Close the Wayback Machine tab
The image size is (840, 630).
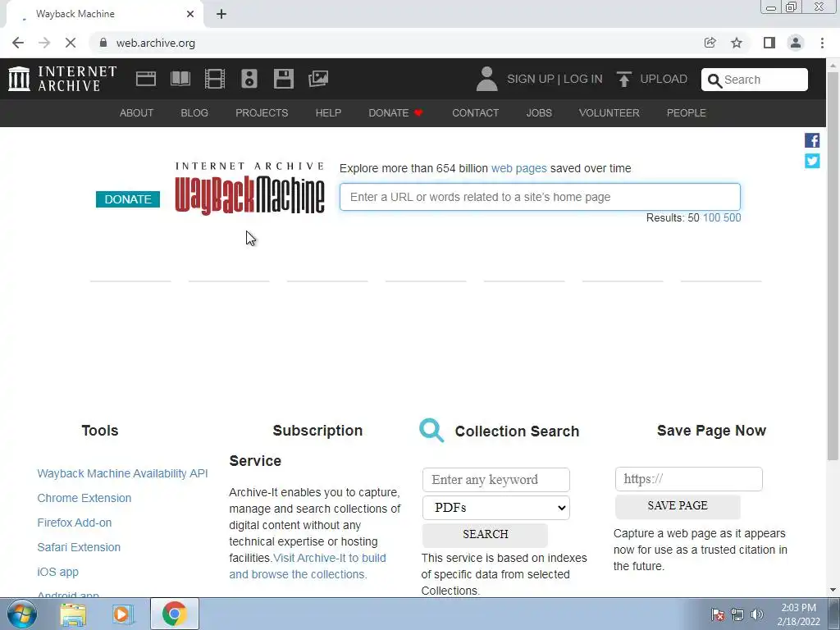190,14
